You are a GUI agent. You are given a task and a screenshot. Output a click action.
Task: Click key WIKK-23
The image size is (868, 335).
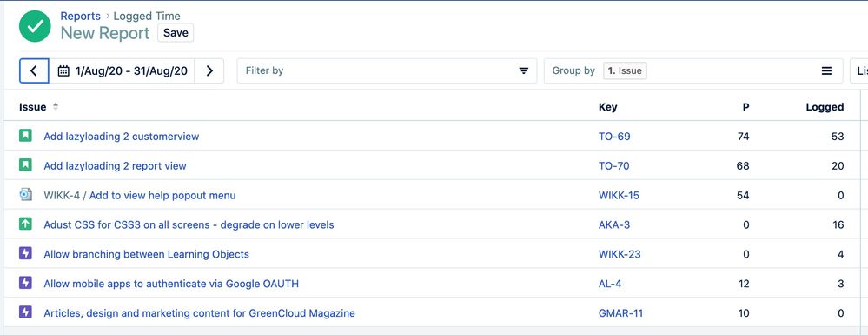pos(620,254)
